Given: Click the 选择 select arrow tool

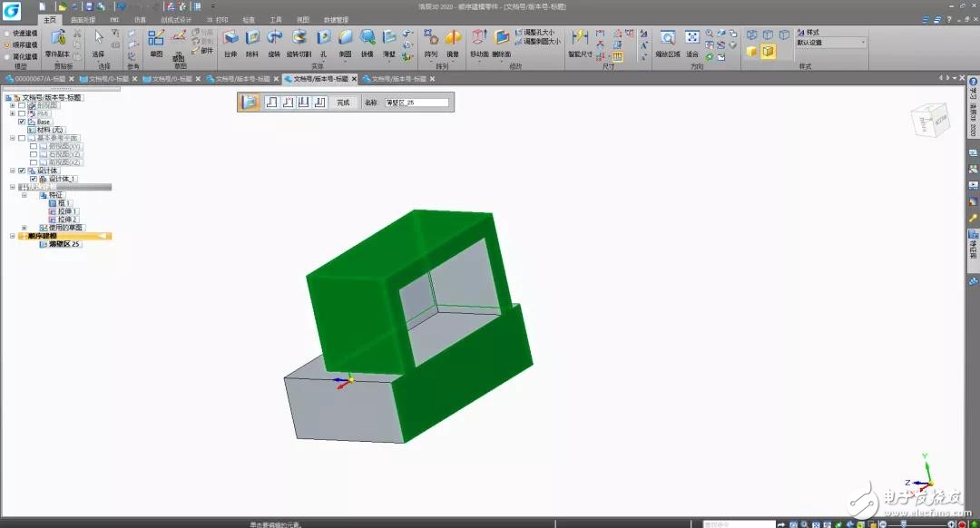Looking at the screenshot, I should [98, 44].
